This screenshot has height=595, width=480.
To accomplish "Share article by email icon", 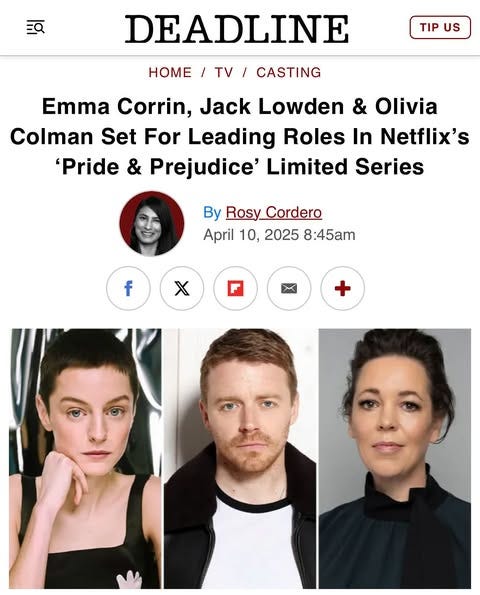I will coord(289,288).
